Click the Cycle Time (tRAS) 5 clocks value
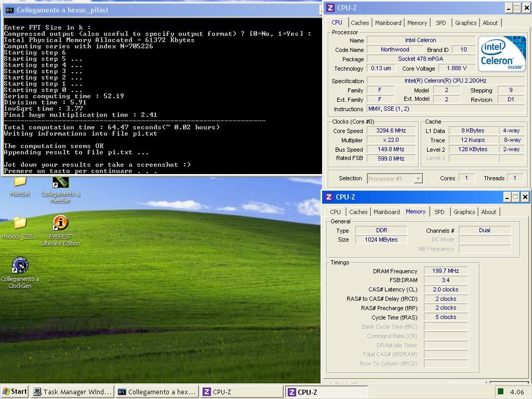The image size is (532, 399). coord(445,317)
